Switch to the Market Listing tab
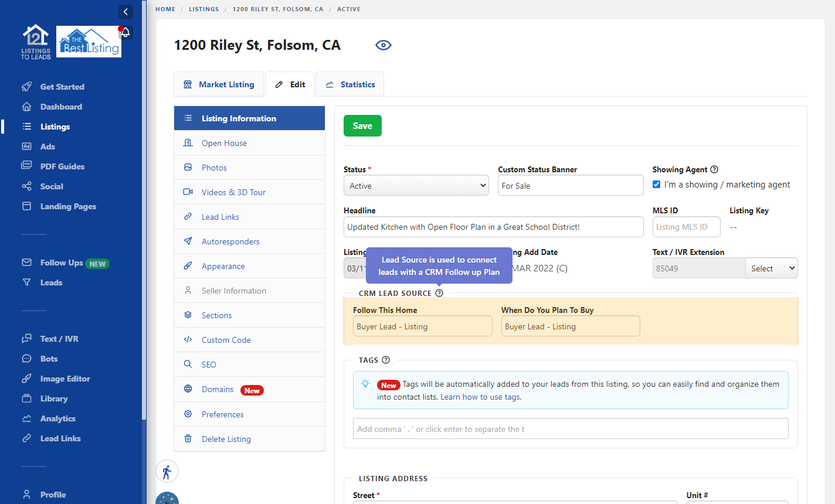The height and width of the screenshot is (504, 835). (219, 84)
